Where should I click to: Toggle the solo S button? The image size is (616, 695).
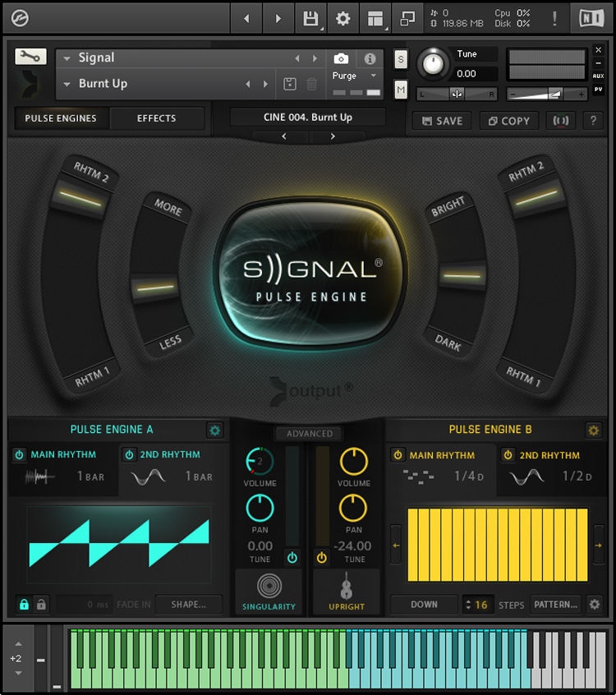[401, 59]
